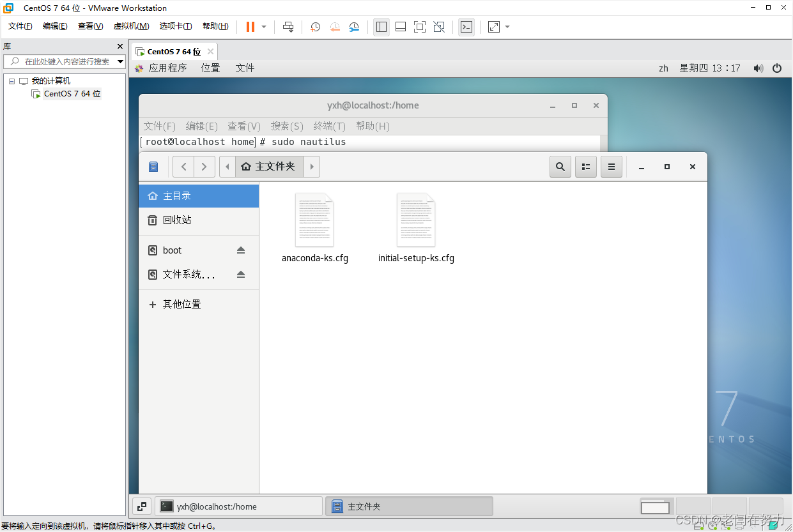Click the 主文件夹 path bar button
Viewport: 793px width, 532px height.
[x=269, y=167]
